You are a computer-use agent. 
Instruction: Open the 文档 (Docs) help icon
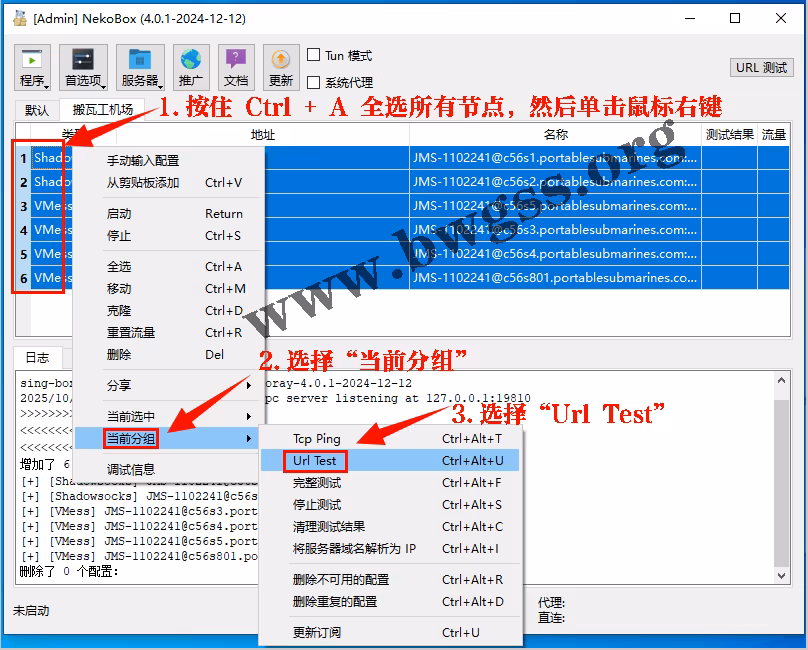pos(236,66)
